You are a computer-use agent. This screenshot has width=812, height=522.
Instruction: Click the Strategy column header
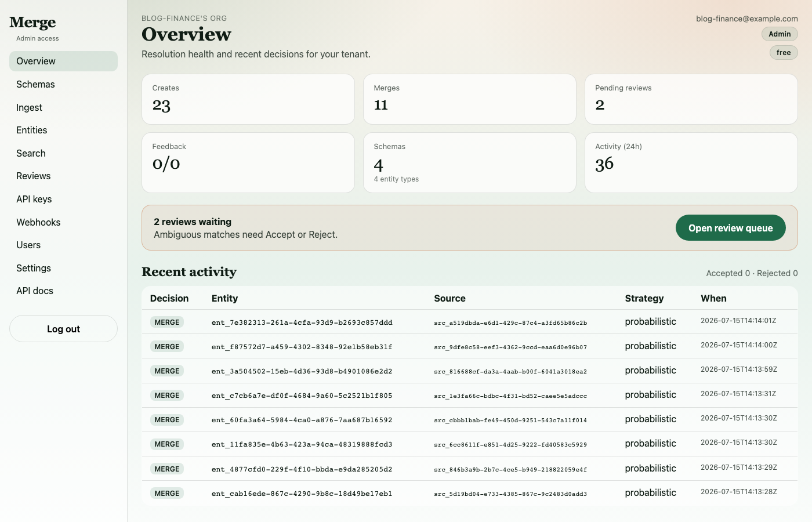click(644, 298)
